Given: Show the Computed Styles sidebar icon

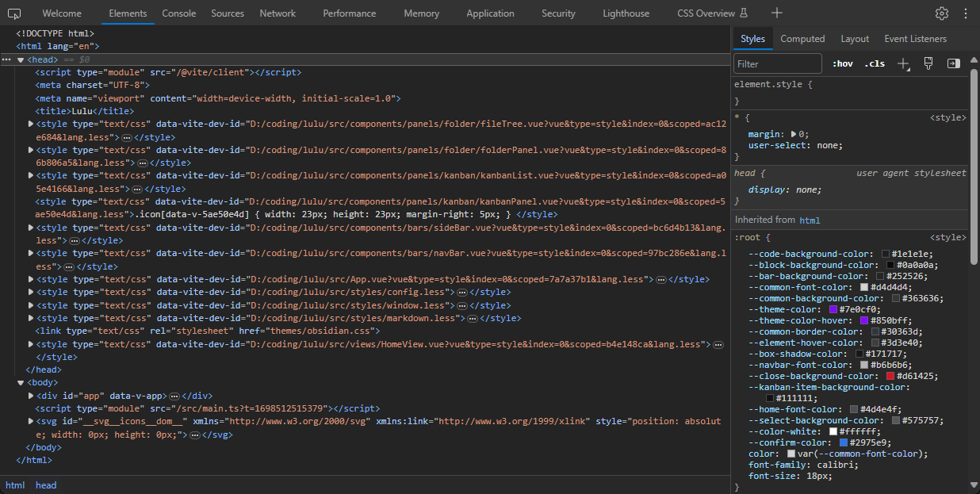Looking at the screenshot, I should [x=951, y=63].
